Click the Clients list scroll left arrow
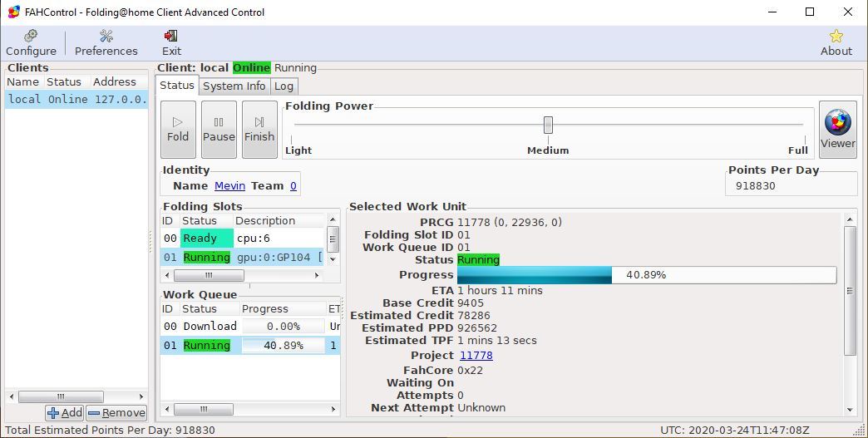 [x=12, y=396]
